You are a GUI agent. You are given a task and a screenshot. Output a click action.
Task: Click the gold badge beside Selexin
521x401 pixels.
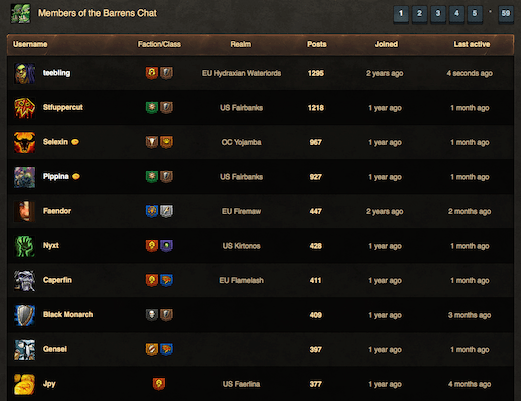click(x=75, y=142)
